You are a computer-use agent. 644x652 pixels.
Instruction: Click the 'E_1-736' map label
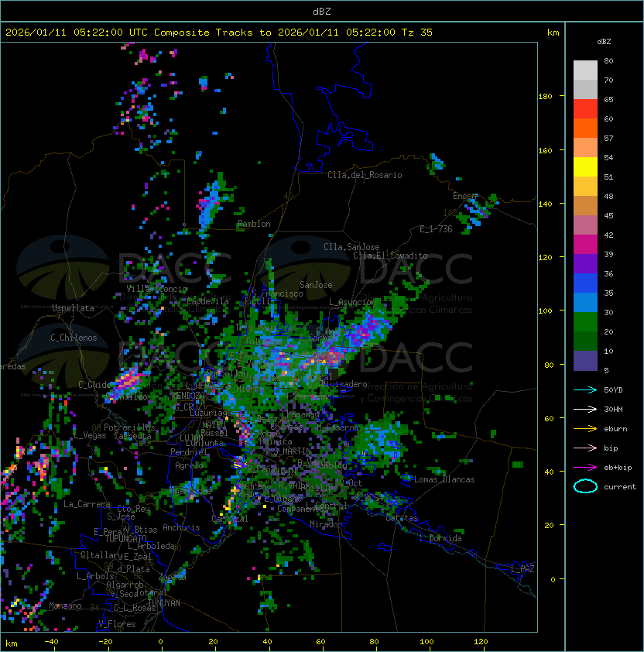[436, 229]
